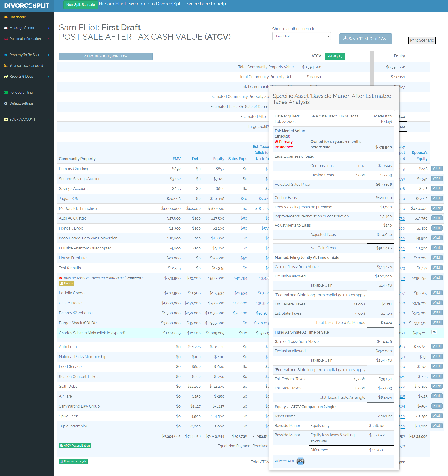Screen dimensions: 448x476
Task: Click the PDF printer icon
Action: point(301,461)
